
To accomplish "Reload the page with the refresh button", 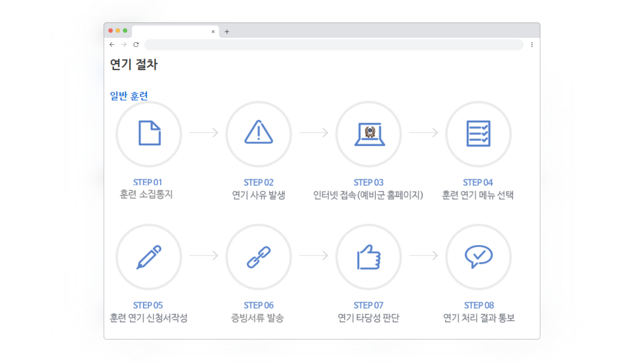I will pos(136,45).
